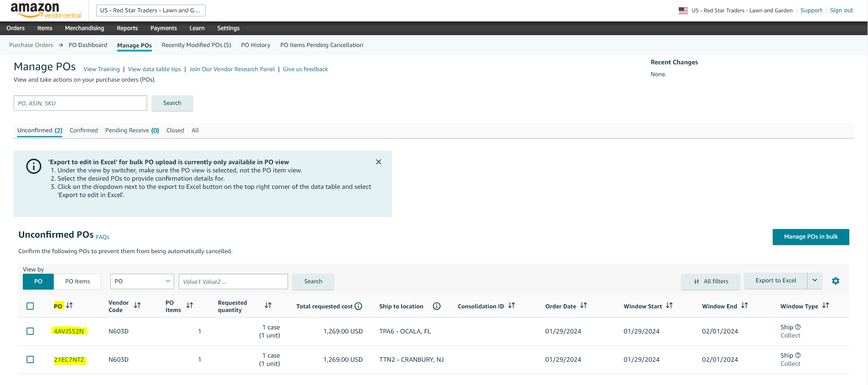Open the Merchandising menu
Screen dimensions: 868x385
click(84, 28)
